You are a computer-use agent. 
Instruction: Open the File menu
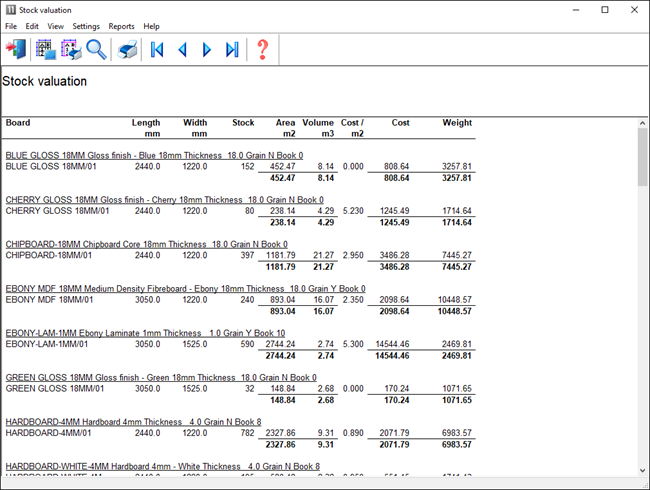tap(11, 26)
